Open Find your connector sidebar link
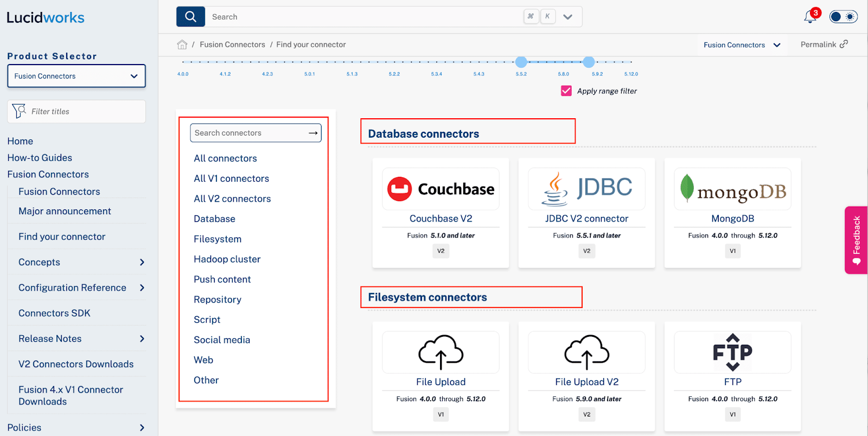Image resolution: width=868 pixels, height=436 pixels. tap(62, 236)
